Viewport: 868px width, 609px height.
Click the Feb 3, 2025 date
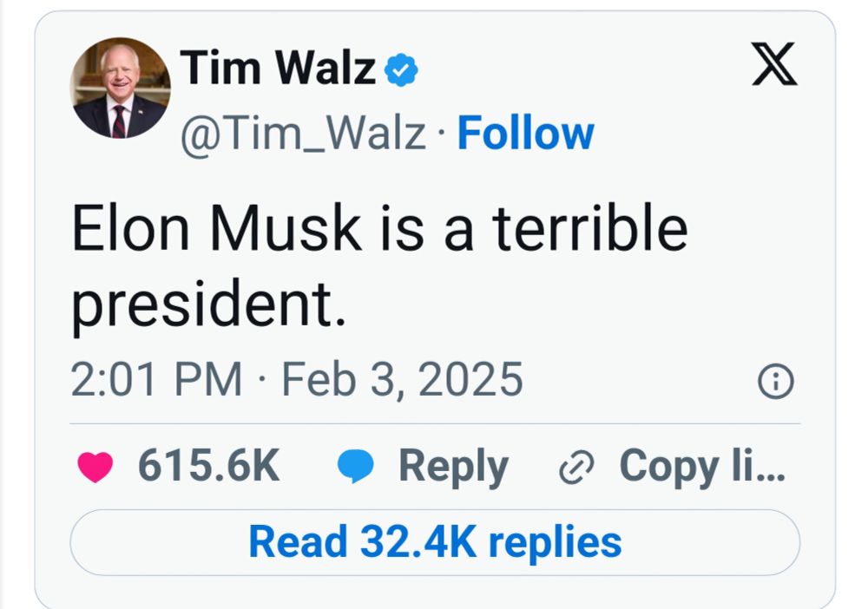click(x=402, y=380)
